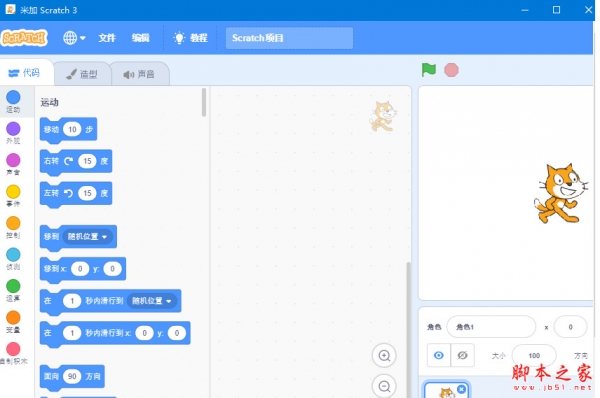Switch to the 声音 sounds tab
The image size is (600, 398).
click(140, 74)
